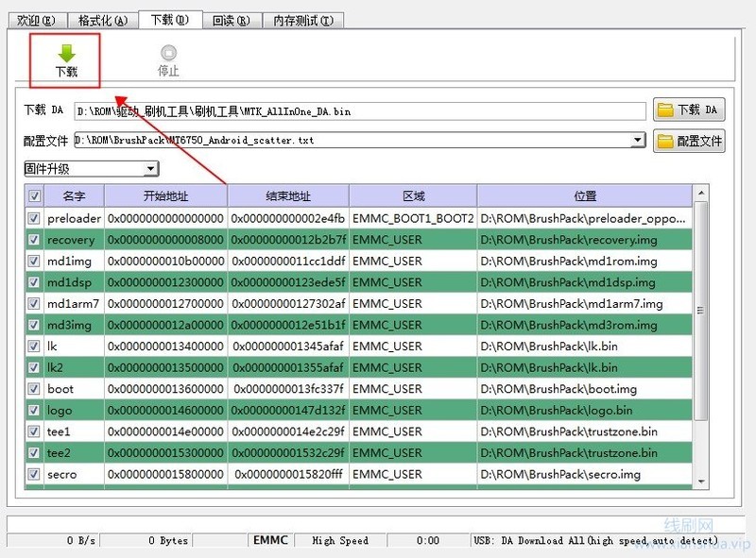Toggle the md1dsp partition checkbox

(34, 282)
